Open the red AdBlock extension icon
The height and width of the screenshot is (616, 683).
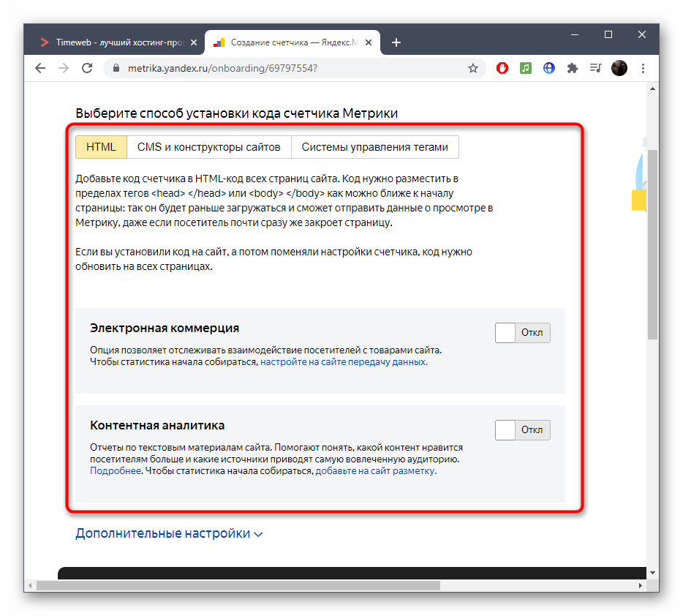[502, 68]
